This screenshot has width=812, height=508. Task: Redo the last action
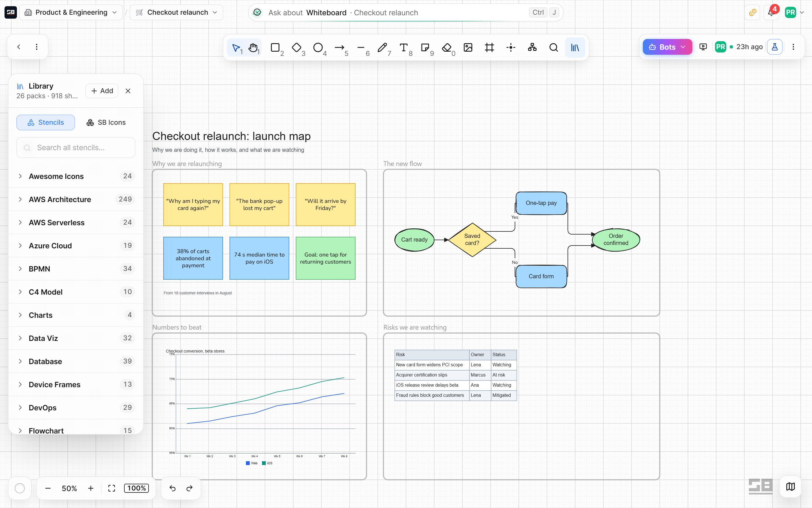pos(189,488)
